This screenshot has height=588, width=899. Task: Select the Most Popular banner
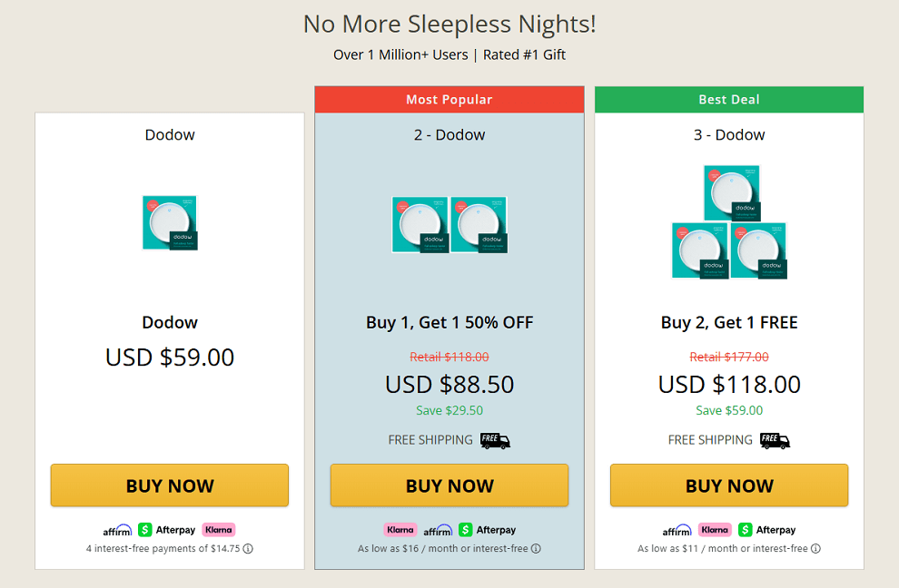[449, 99]
